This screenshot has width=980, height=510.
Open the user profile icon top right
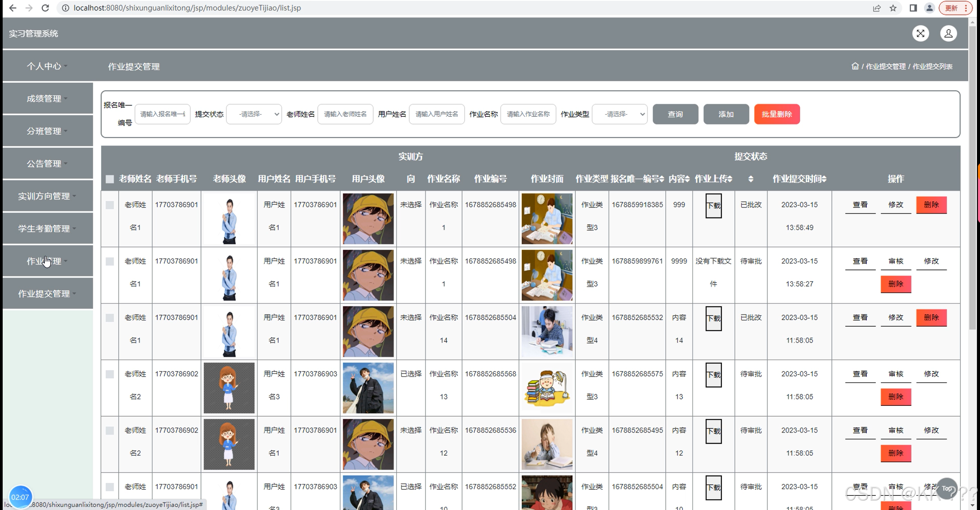[x=949, y=33]
